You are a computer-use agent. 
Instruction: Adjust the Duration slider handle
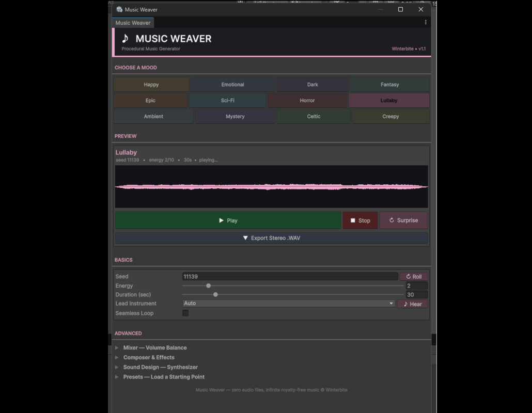click(215, 295)
